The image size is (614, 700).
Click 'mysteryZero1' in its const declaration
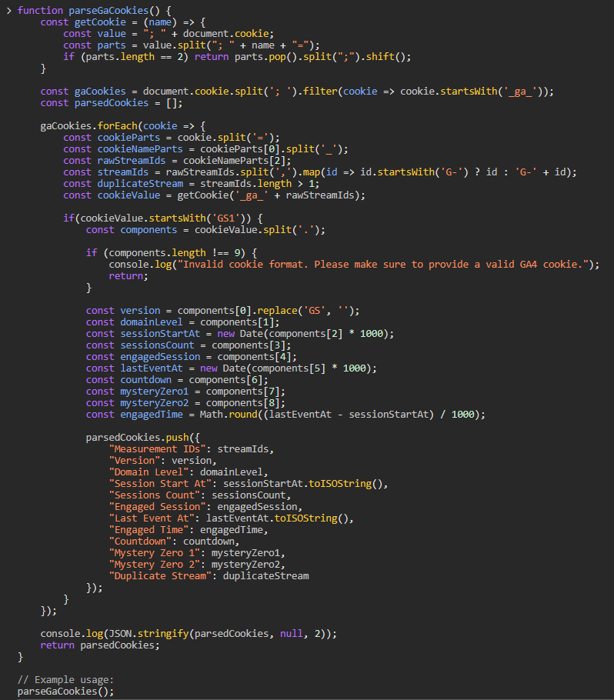coord(155,392)
